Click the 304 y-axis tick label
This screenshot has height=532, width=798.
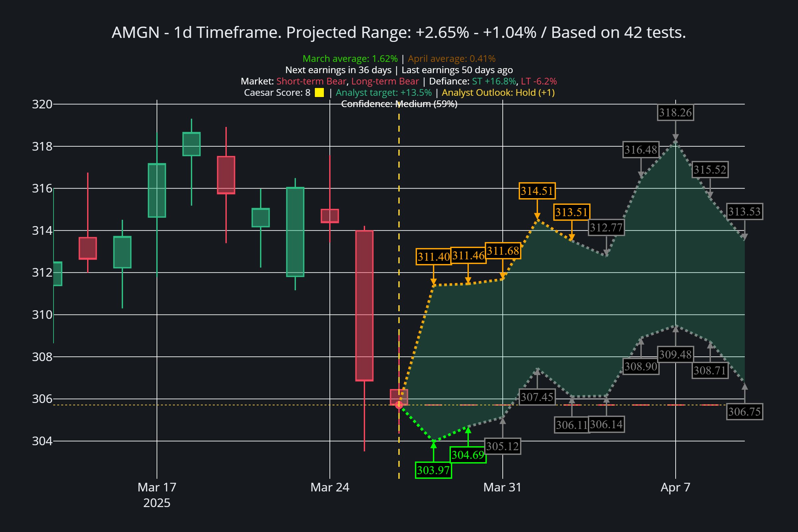click(x=43, y=441)
